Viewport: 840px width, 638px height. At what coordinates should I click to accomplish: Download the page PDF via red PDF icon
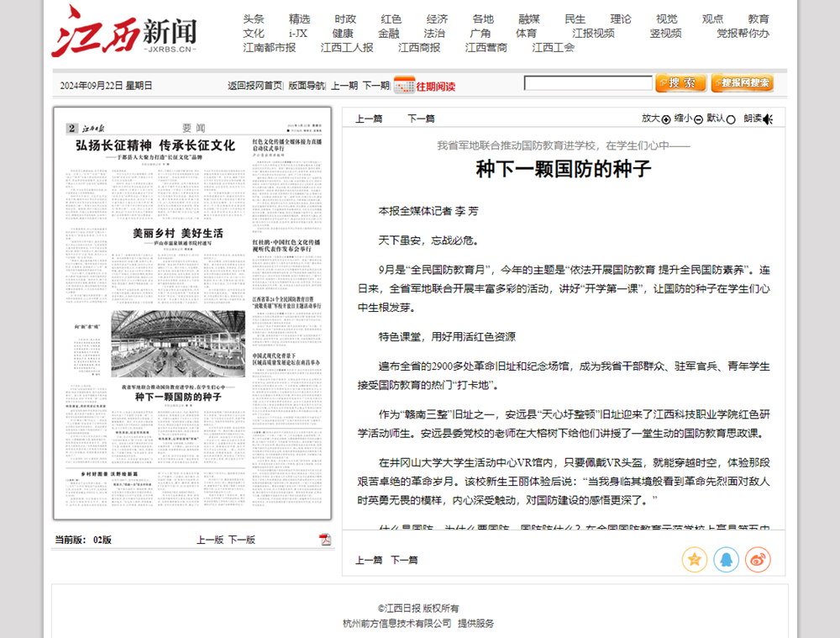pyautogui.click(x=325, y=540)
